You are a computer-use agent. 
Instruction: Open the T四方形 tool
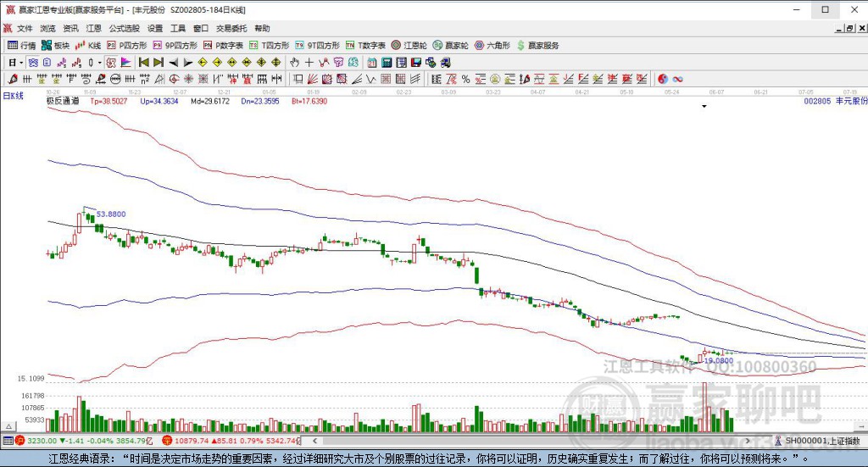[270, 46]
